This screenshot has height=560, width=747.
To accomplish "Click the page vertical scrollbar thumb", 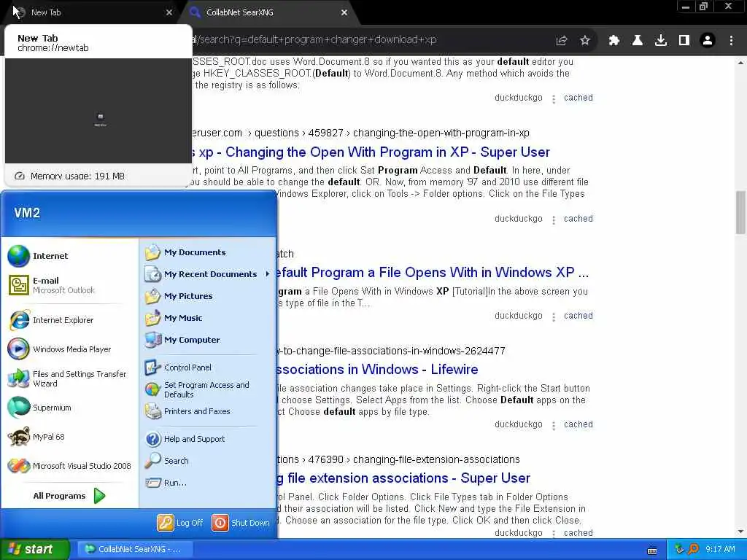I will (740, 212).
